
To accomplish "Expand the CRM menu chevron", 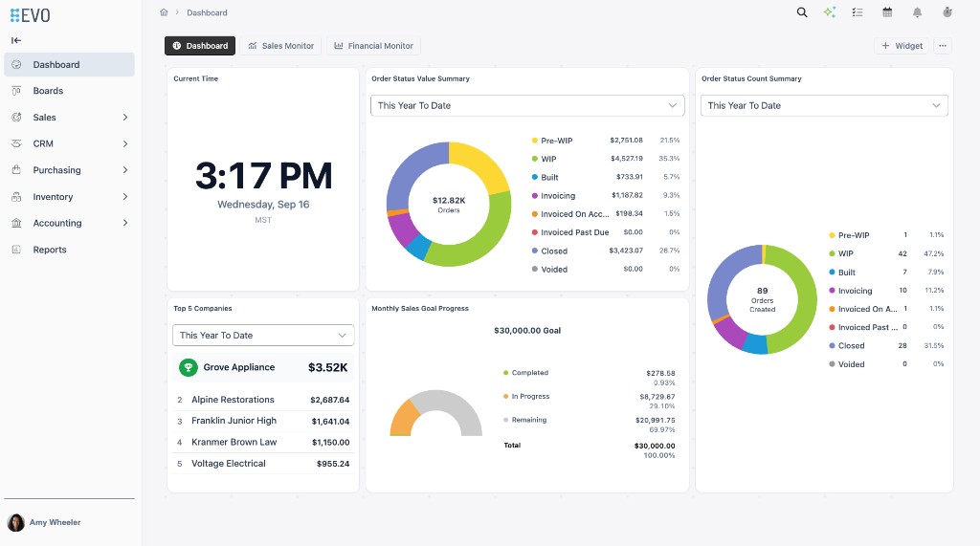I will [125, 143].
